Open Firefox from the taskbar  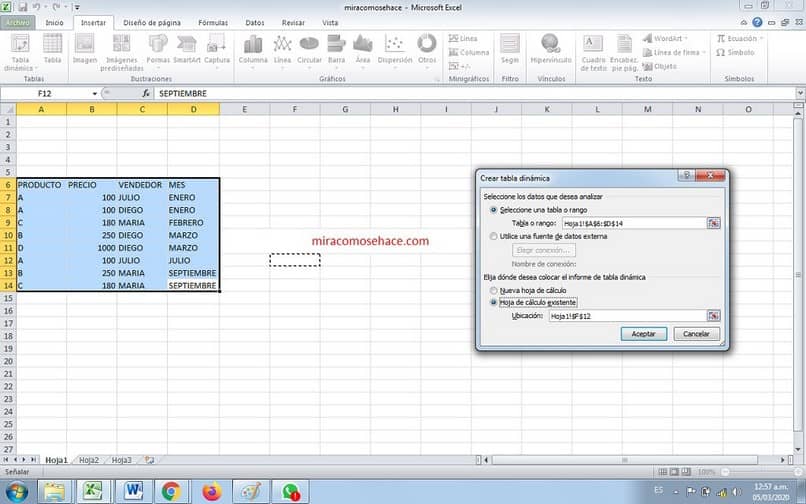(x=212, y=492)
